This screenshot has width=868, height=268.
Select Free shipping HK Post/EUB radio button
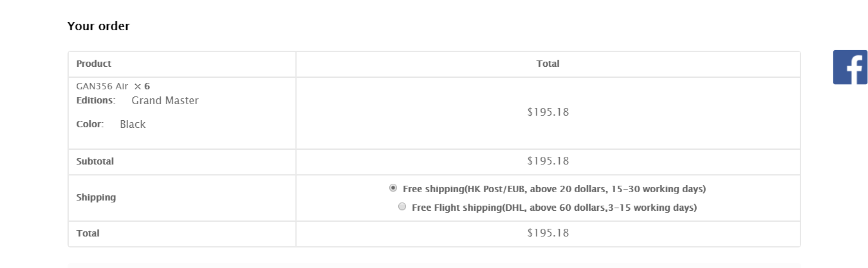393,188
